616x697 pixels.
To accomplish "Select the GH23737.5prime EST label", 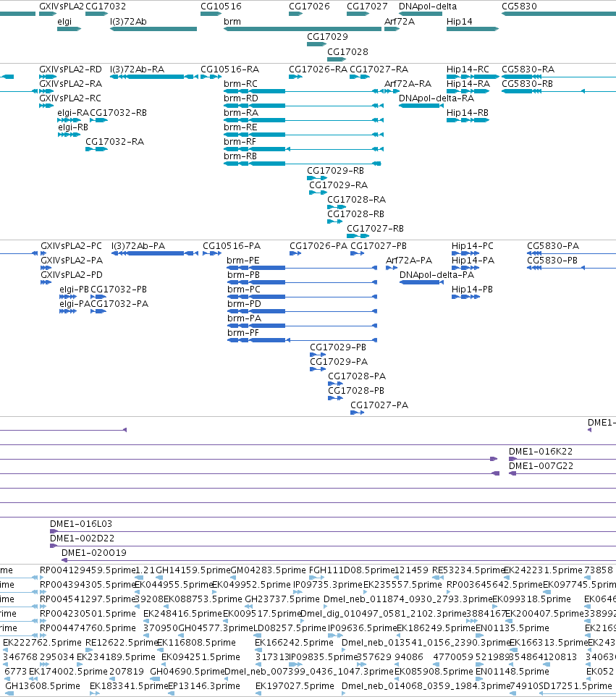I will (282, 599).
